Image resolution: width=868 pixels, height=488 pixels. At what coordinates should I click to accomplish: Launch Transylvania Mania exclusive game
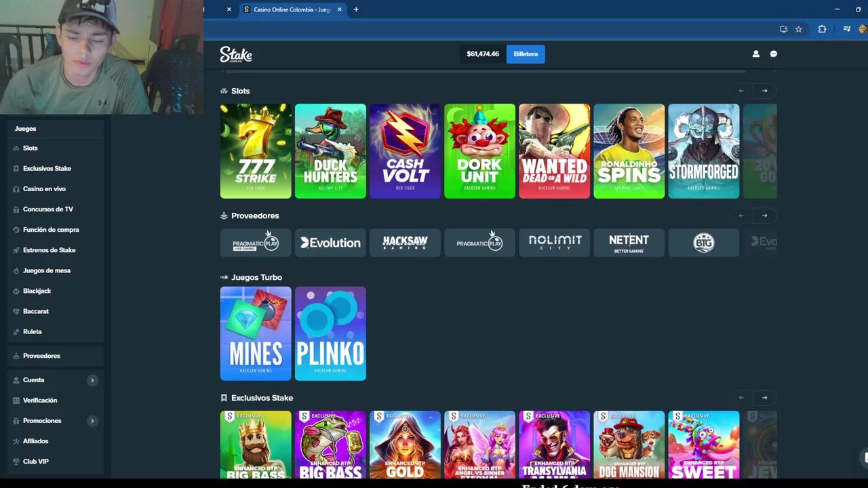(x=554, y=445)
